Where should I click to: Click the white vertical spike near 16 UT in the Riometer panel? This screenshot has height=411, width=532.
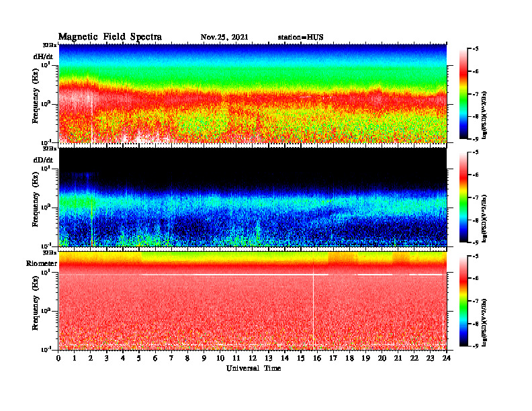click(314, 307)
